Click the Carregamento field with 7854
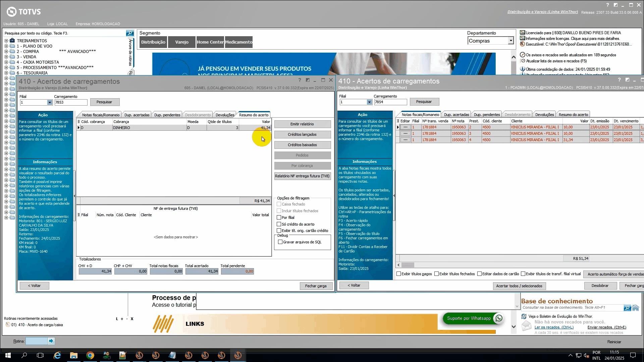 pos(390,102)
